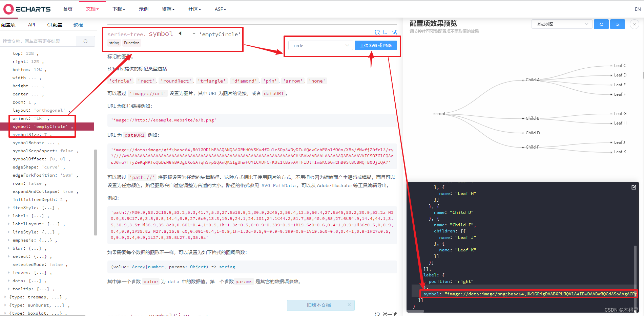Switch to the 教程 tab
Image resolution: width=644 pixels, height=316 pixels.
[78, 25]
